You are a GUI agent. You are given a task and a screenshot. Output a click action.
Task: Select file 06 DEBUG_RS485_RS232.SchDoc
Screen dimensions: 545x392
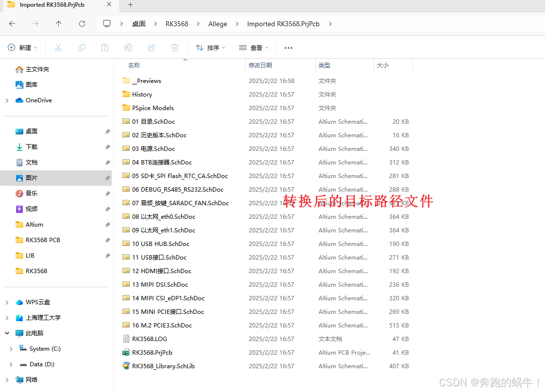(173, 190)
